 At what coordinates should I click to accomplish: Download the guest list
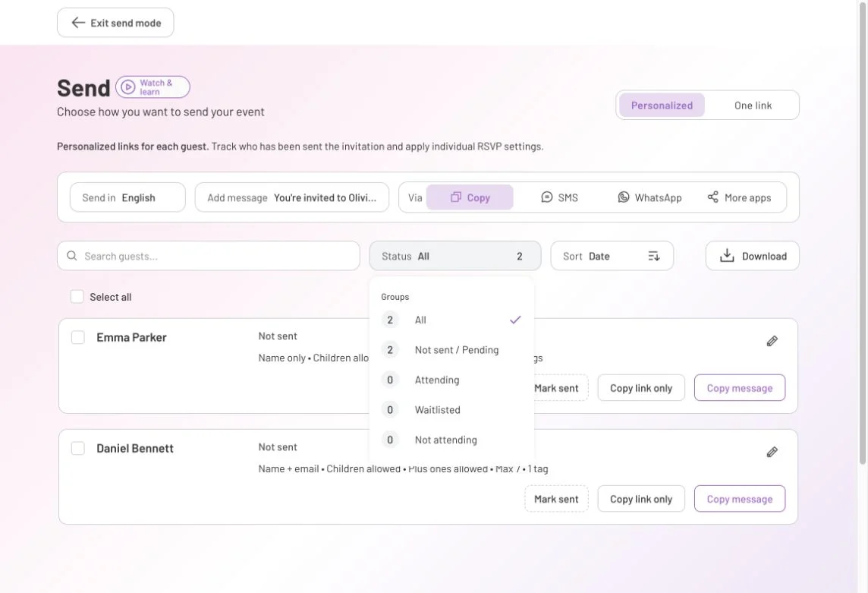point(753,255)
